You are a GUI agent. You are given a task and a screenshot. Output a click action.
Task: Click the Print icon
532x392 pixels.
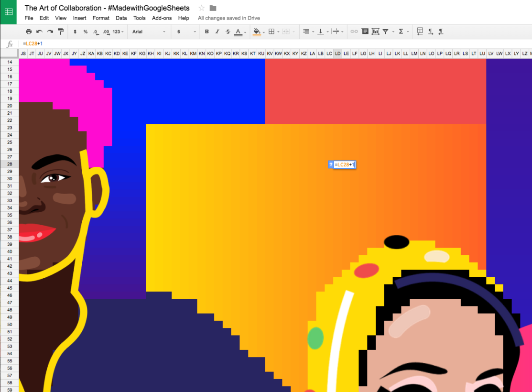(29, 32)
